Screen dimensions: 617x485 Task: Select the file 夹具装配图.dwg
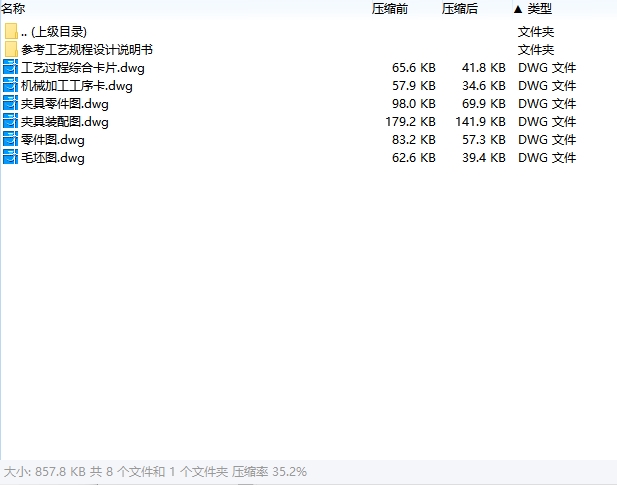tap(65, 122)
